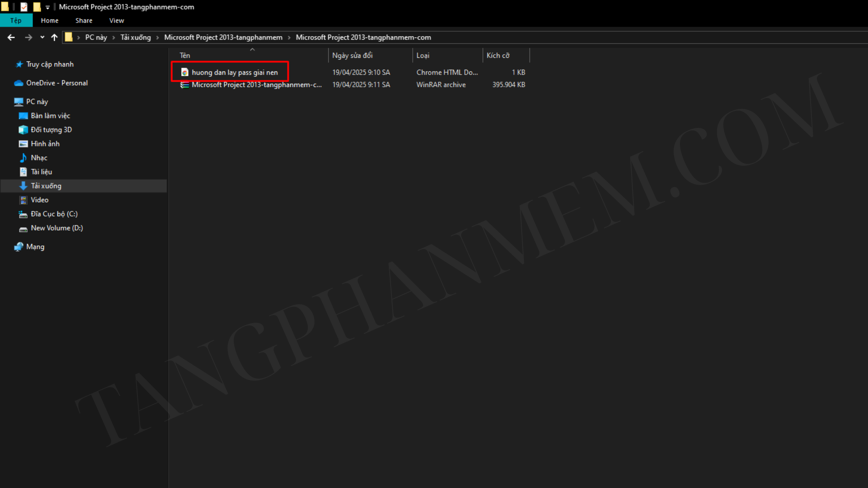
Task: Expand chevron after PC này breadcrumb
Action: (x=113, y=38)
